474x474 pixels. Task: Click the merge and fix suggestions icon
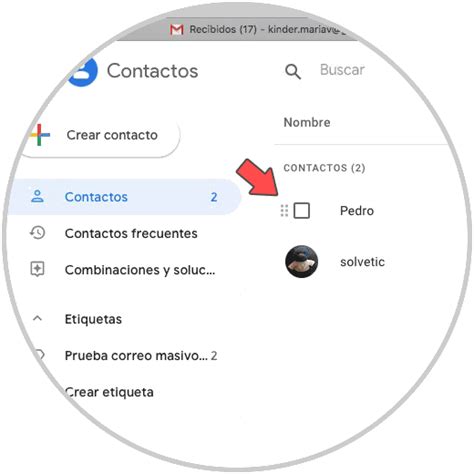click(x=37, y=269)
